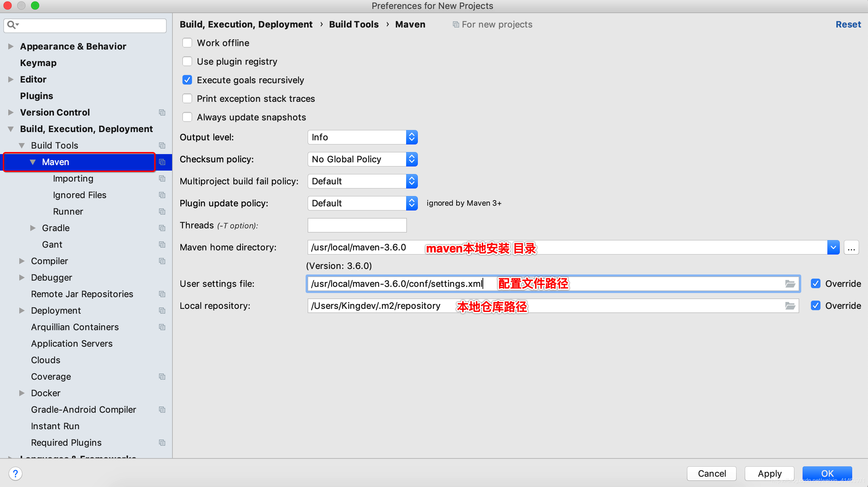868x487 pixels.
Task: Collapse the Build Tools node
Action: (22, 145)
